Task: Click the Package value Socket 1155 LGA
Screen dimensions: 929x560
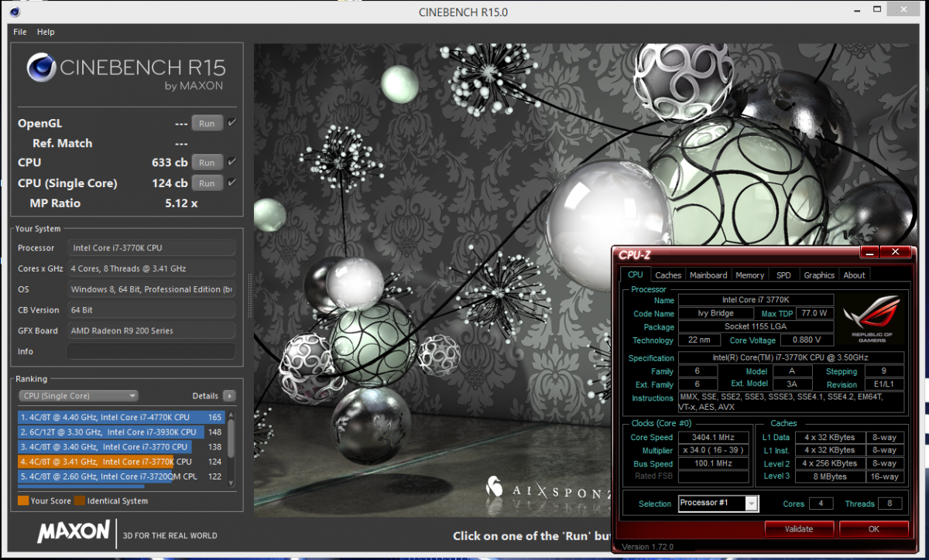Action: point(756,326)
